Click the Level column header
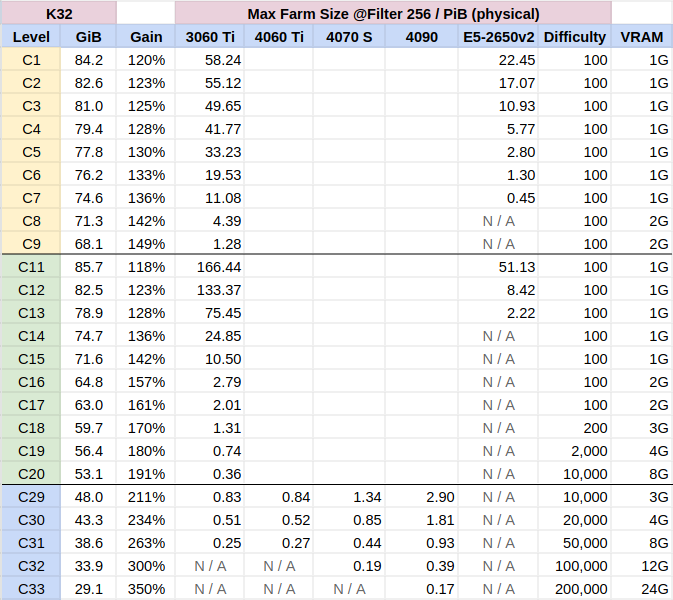 tap(31, 36)
